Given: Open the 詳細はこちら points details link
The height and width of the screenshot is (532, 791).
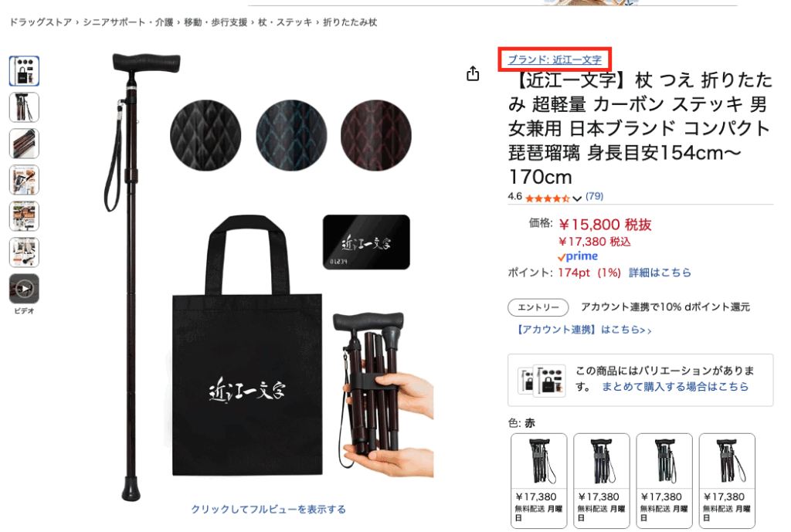Looking at the screenshot, I should point(660,273).
